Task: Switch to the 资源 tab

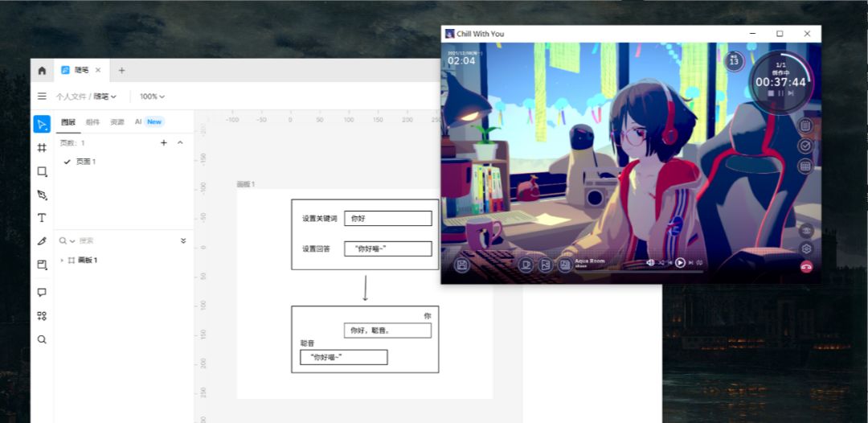Action: (x=117, y=121)
